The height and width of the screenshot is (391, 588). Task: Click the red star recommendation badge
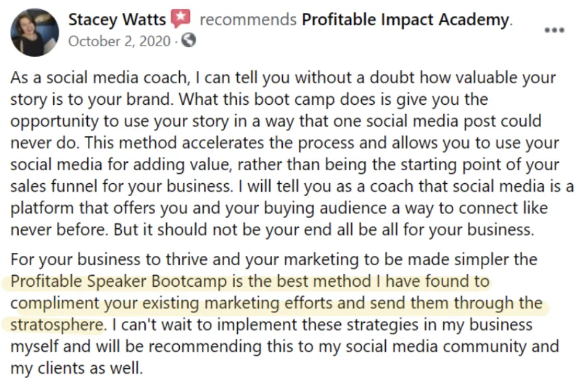[180, 18]
